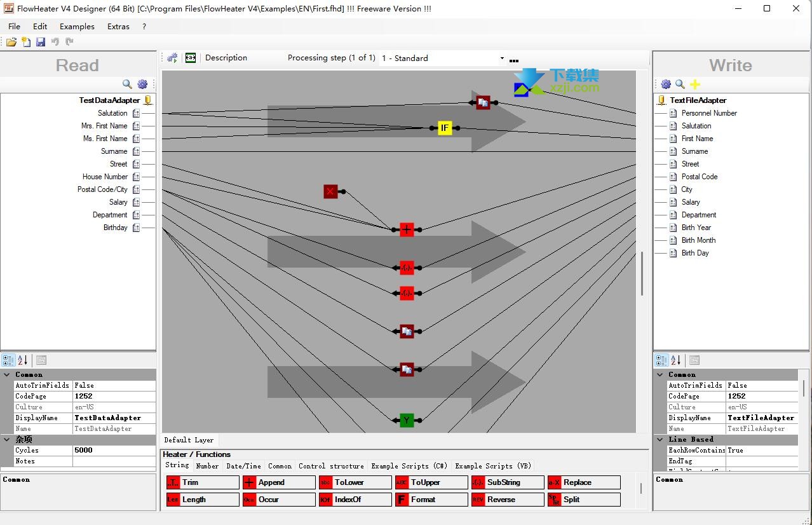Screen dimensions: 812x525
Task: Select Personnel Number field in Write list
Action: tap(709, 113)
